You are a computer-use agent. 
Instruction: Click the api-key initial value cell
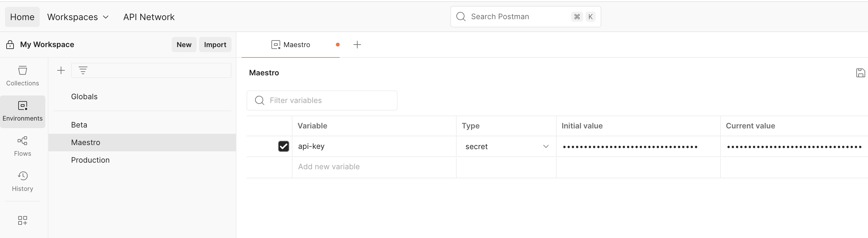pos(638,146)
